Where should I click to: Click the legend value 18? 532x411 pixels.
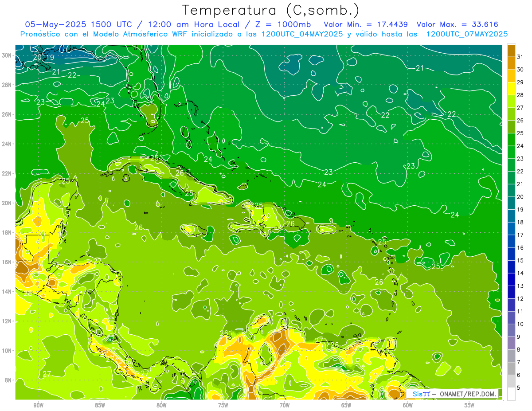(520, 222)
